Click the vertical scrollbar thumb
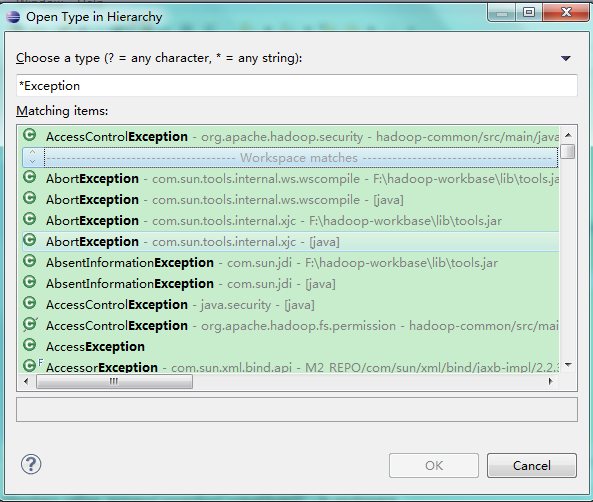The height and width of the screenshot is (502, 593). point(568,151)
